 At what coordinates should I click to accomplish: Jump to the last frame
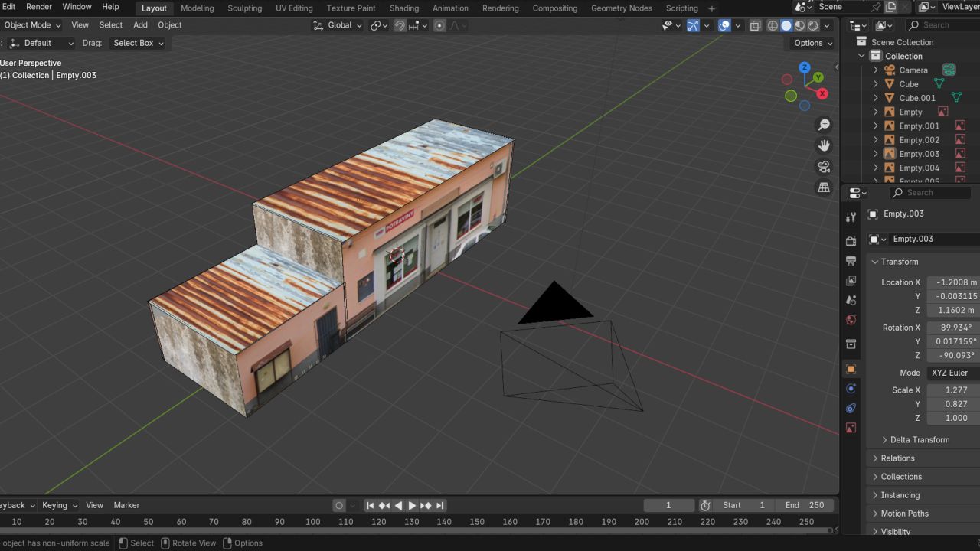point(439,505)
